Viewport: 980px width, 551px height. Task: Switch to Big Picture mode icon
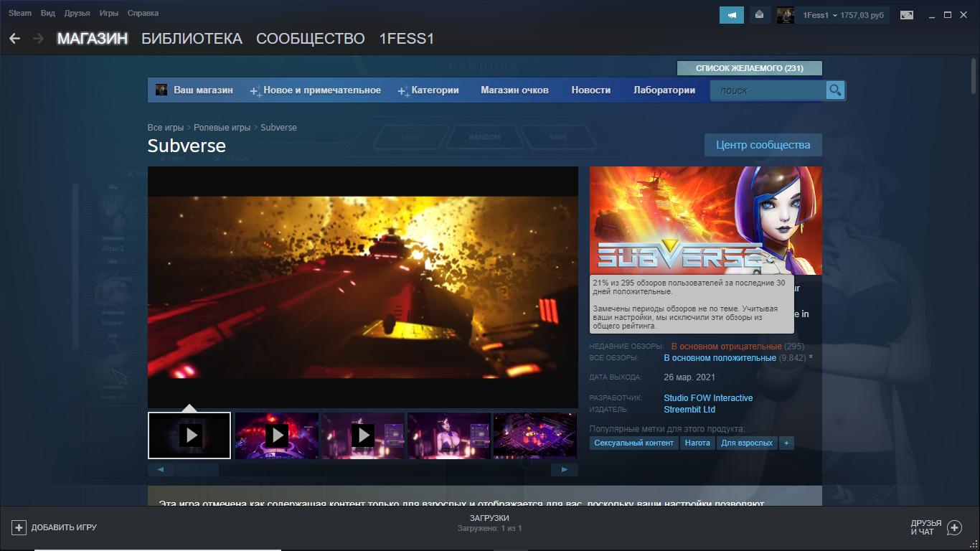[907, 15]
